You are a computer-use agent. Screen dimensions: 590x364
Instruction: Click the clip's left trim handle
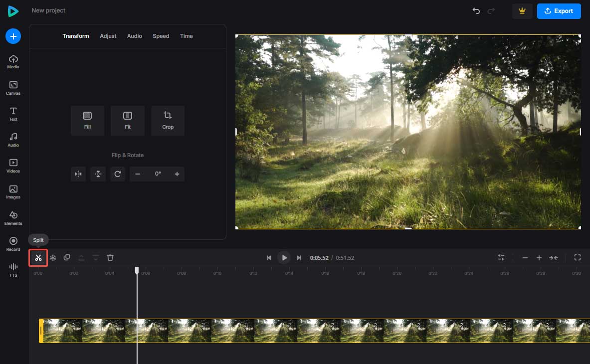(x=41, y=331)
